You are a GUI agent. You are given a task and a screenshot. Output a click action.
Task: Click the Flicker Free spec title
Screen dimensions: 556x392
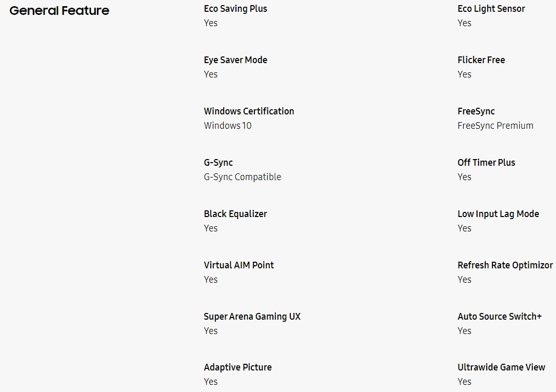click(481, 60)
